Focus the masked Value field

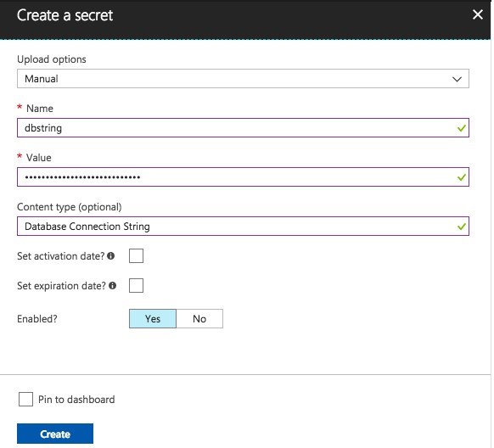point(243,177)
